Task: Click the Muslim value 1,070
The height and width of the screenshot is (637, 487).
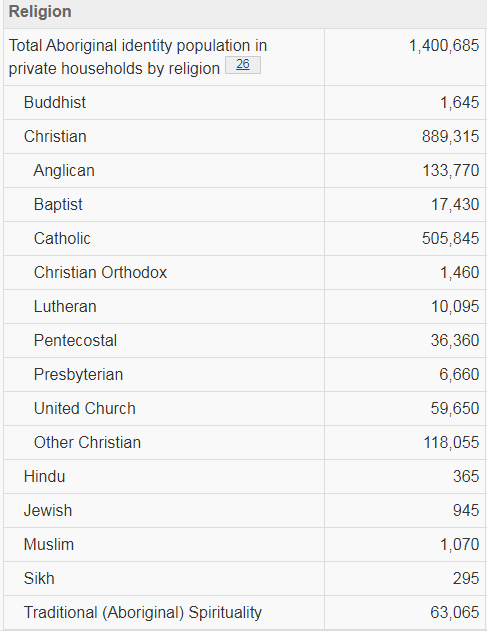Action: [460, 544]
